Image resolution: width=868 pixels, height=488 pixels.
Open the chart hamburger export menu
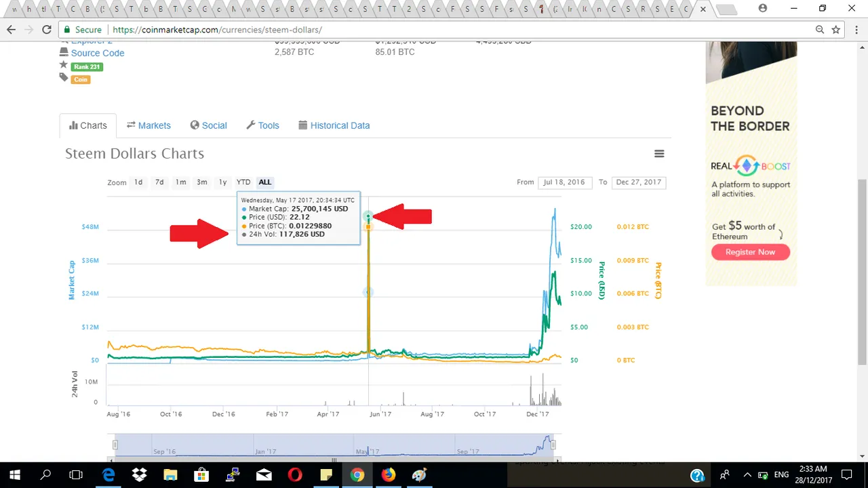point(659,154)
